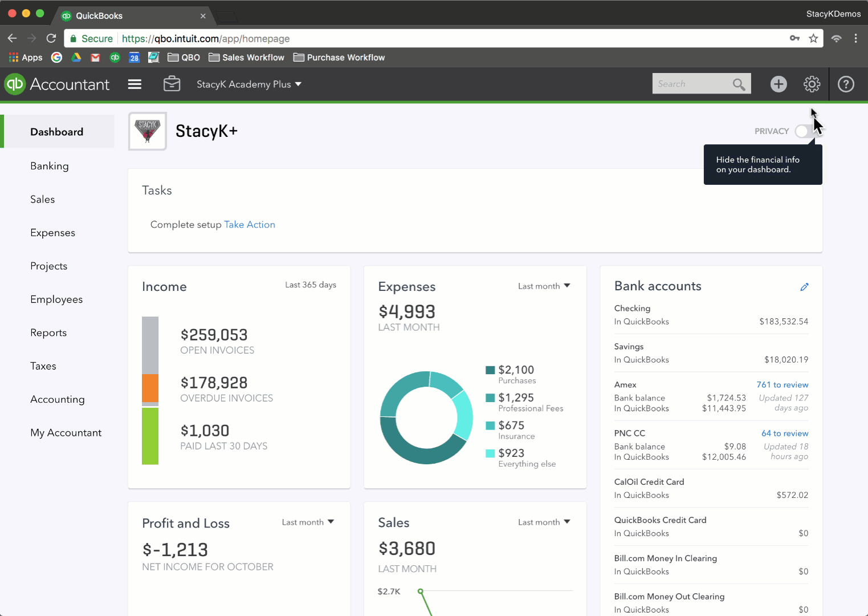Click the Secure padlock icon
Viewport: 868px width, 616px height.
point(74,39)
